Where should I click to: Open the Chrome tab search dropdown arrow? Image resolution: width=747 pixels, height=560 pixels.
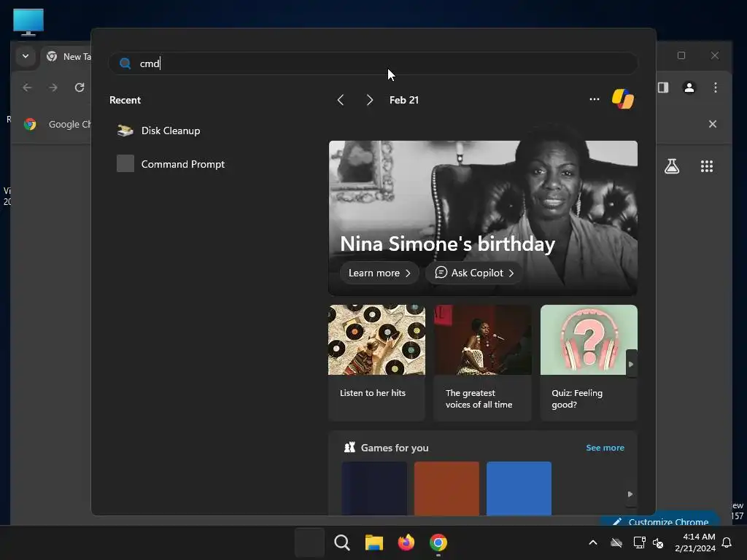pyautogui.click(x=26, y=56)
